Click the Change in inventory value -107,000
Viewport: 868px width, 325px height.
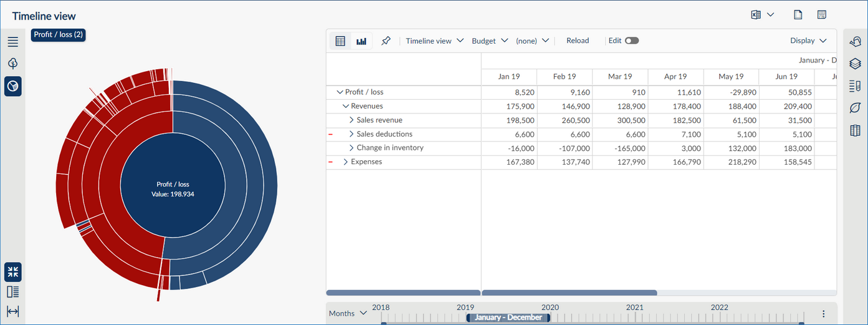click(x=574, y=148)
